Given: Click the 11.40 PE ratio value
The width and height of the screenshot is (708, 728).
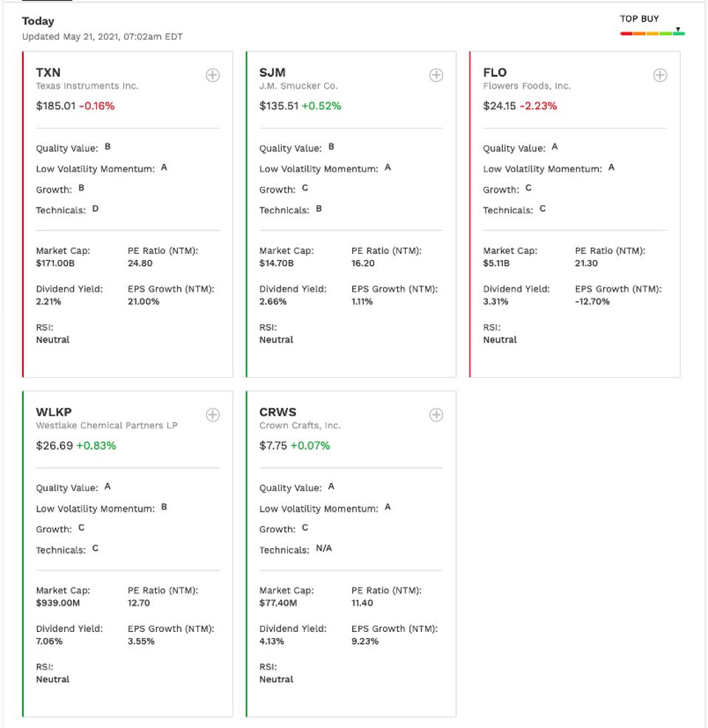Looking at the screenshot, I should click(x=362, y=603).
